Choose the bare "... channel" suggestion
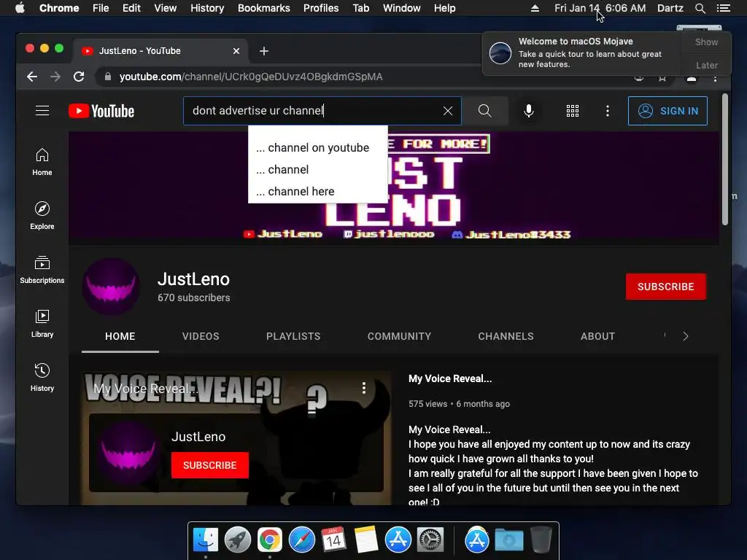747x560 pixels. pyautogui.click(x=318, y=169)
